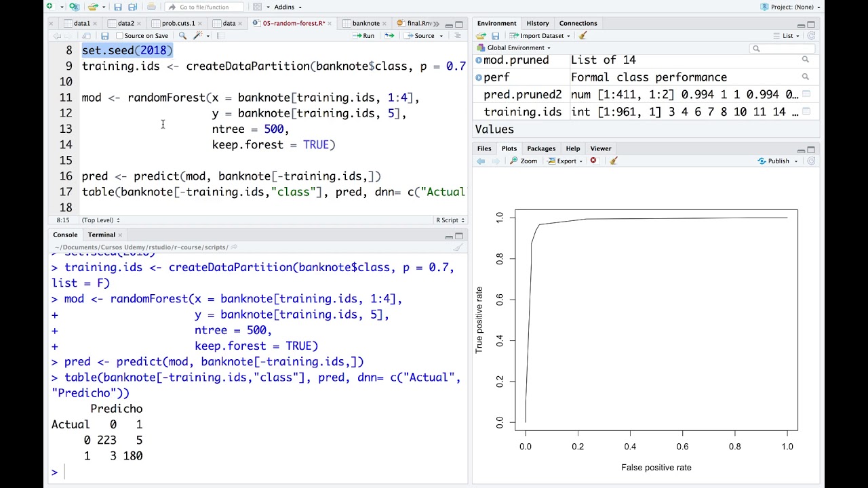The image size is (868, 488).
Task: Close the 05-random-forest.R tab
Action: (x=330, y=24)
